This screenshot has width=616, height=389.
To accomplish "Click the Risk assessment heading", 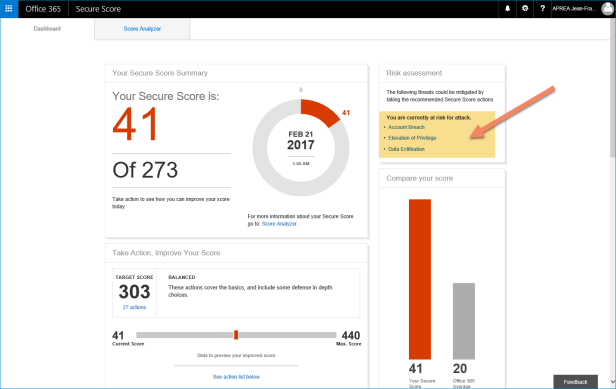I will click(414, 73).
